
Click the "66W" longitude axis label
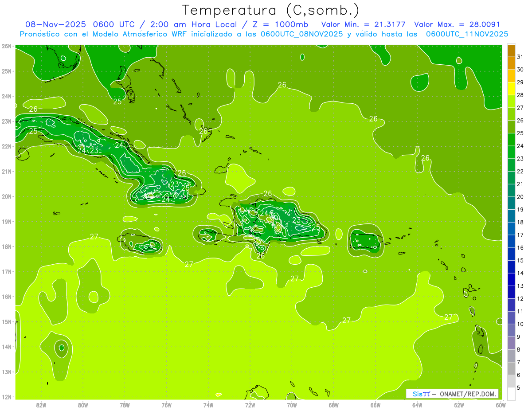click(x=376, y=405)
